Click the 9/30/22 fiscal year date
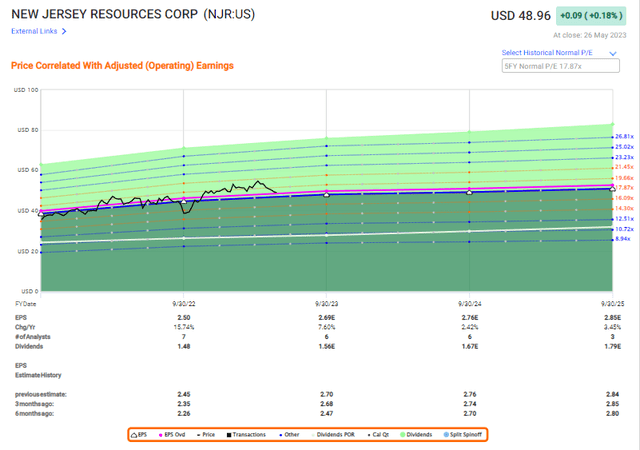Screen dimensions: 640x450 [184, 304]
